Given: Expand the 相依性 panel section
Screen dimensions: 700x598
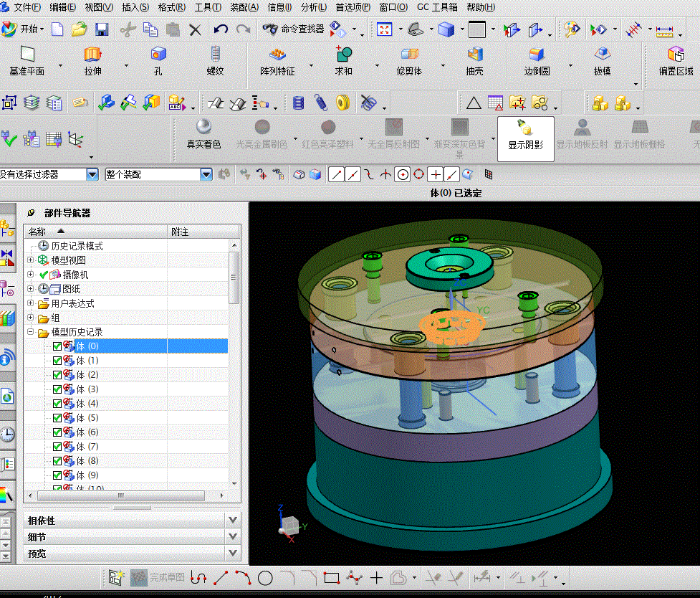Looking at the screenshot, I should coord(231,520).
